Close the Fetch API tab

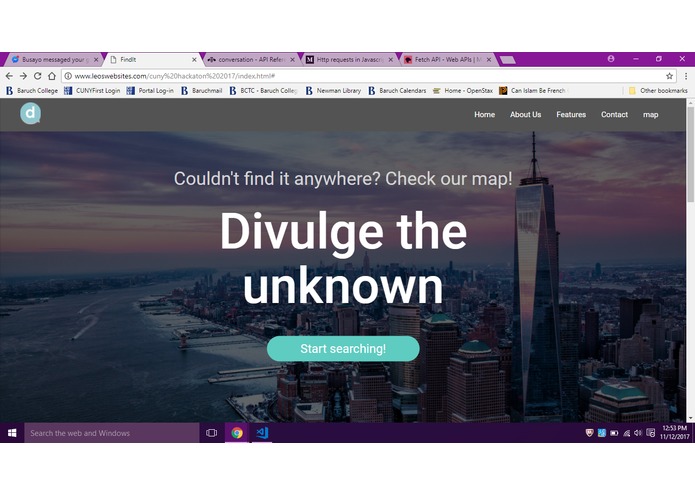click(x=488, y=59)
